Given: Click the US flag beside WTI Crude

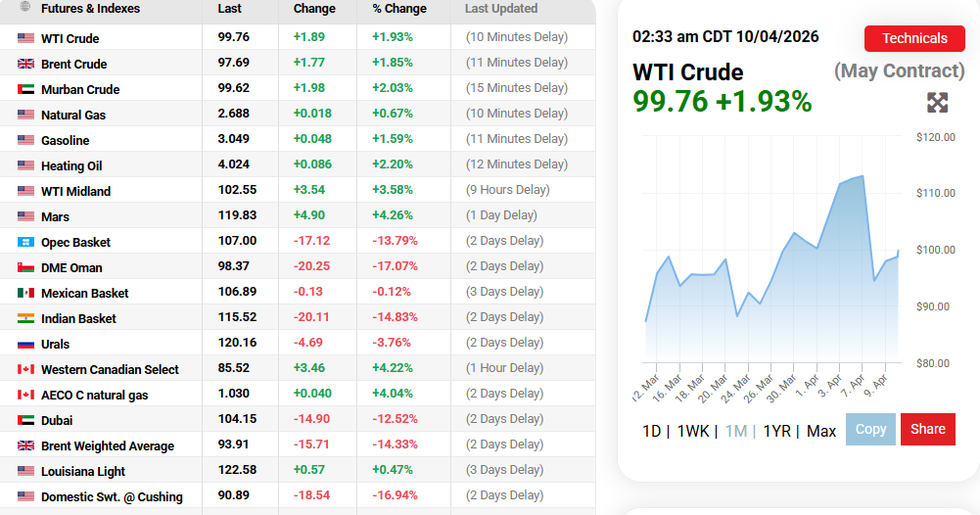Looking at the screenshot, I should 25,38.
